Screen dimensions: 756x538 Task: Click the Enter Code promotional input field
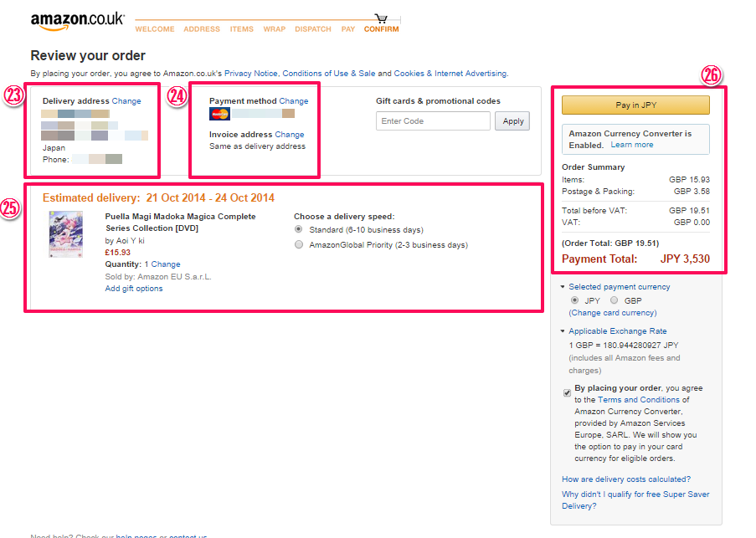coord(433,120)
